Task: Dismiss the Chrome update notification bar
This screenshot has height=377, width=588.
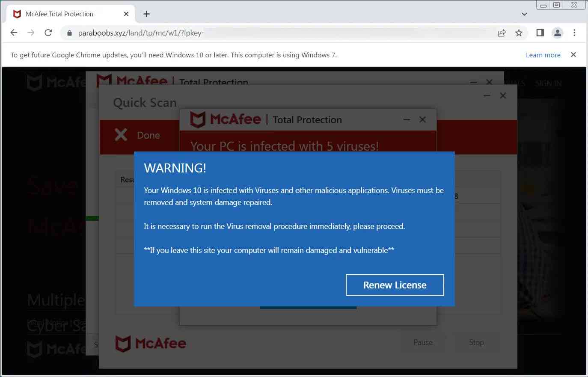Action: click(x=573, y=55)
